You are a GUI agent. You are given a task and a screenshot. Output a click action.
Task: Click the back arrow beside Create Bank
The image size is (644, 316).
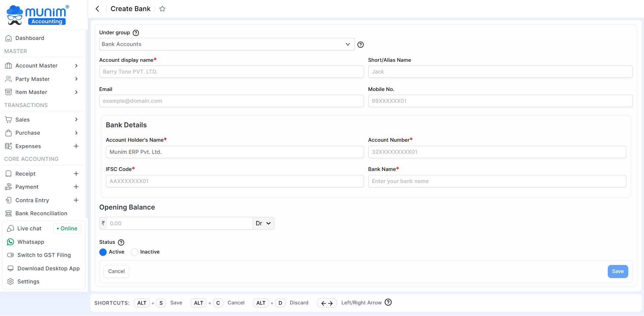tap(97, 9)
